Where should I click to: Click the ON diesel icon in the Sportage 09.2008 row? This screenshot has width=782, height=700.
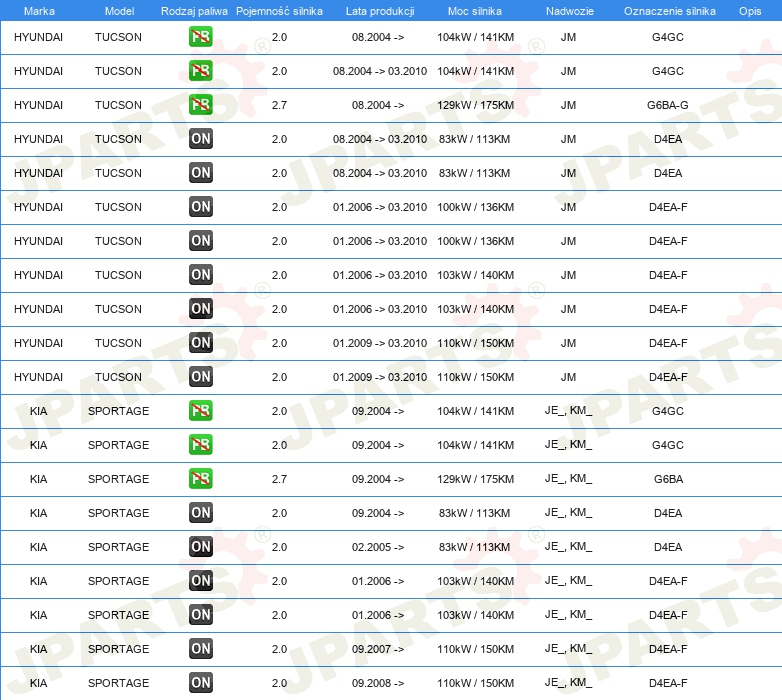pyautogui.click(x=200, y=683)
